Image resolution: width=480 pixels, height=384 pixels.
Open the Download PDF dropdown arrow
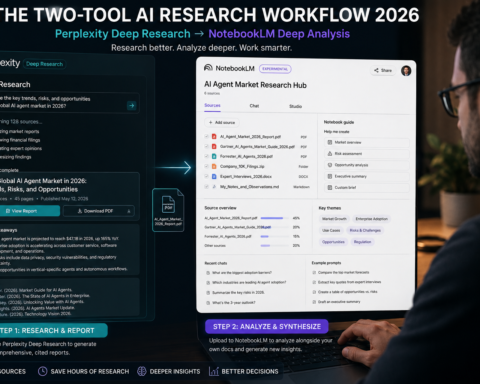(129, 211)
